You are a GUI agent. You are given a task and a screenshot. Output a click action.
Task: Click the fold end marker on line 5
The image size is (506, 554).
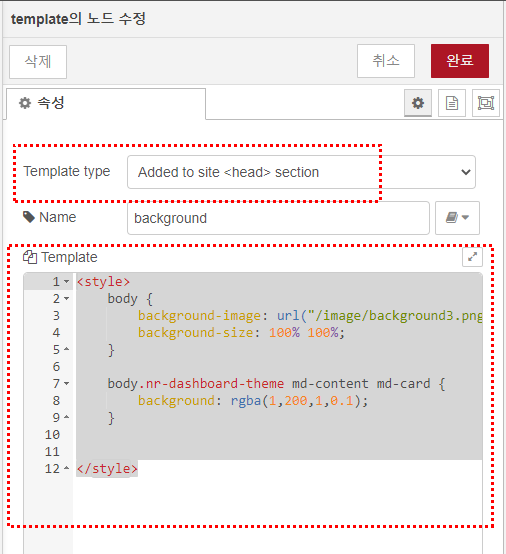[66, 349]
